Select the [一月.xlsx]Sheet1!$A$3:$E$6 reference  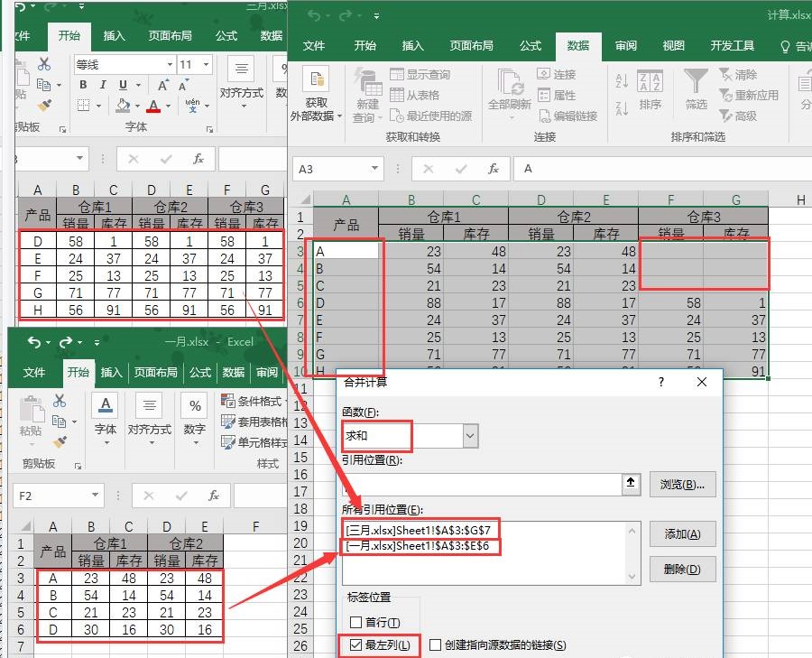(x=418, y=545)
